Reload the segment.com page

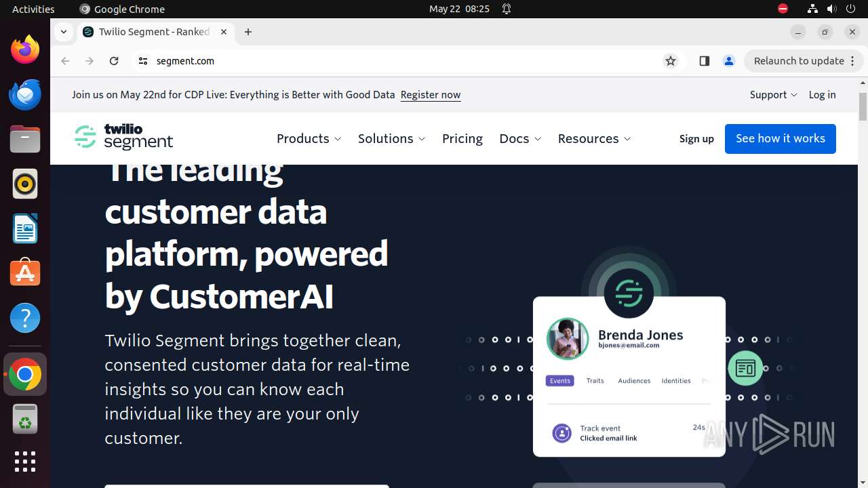coord(114,61)
